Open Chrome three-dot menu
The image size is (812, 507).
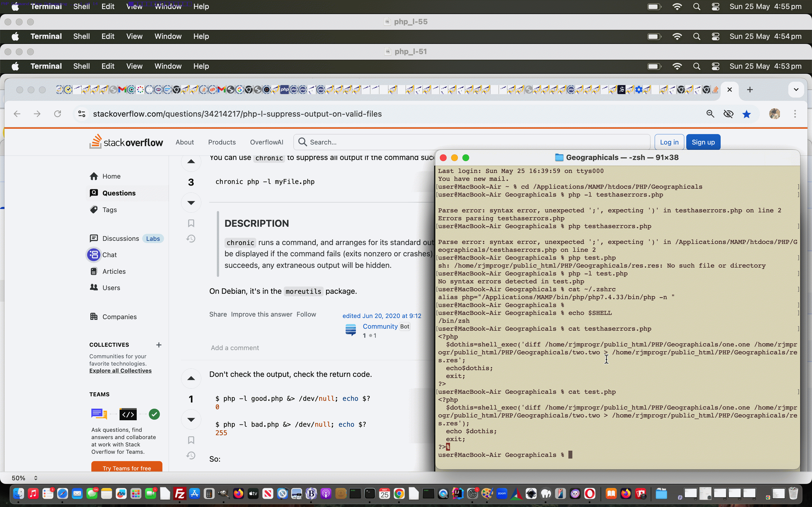pyautogui.click(x=795, y=114)
